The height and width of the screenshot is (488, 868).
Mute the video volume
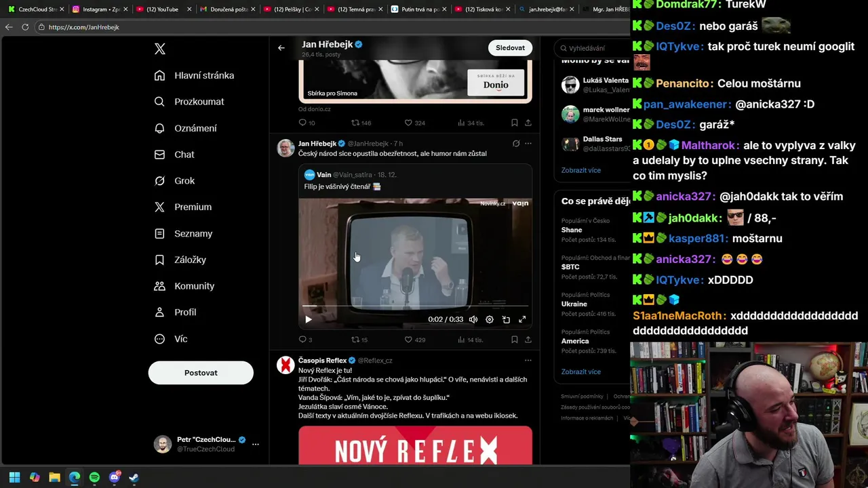(x=473, y=319)
